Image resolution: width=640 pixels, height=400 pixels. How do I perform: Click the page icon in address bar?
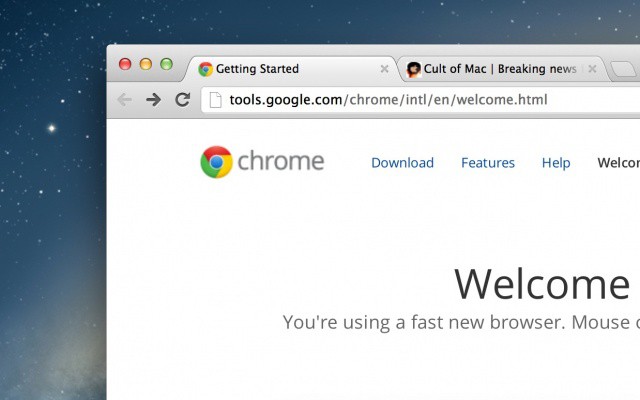[x=215, y=99]
